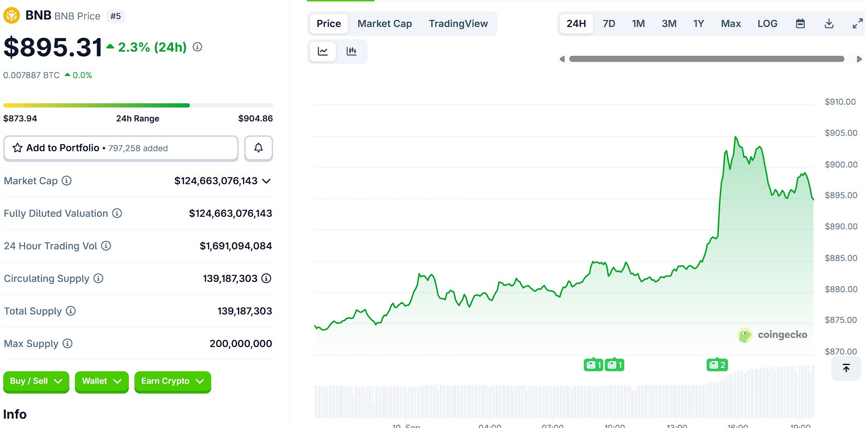Toggle logarithmic scale with LOG button
Image resolution: width=868 pixels, height=428 pixels.
pos(767,23)
